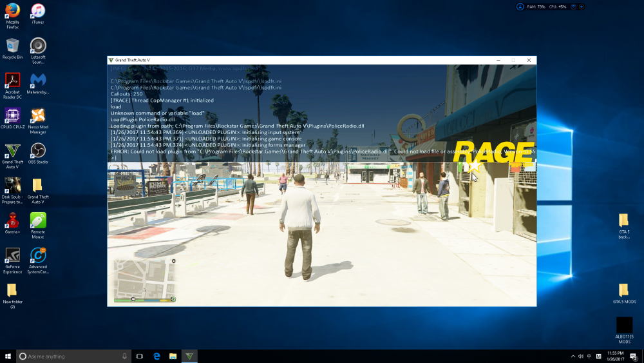Screen dimensions: 644x363
Task: Launch Acrobat Reader DC shortcut
Action: 12,86
